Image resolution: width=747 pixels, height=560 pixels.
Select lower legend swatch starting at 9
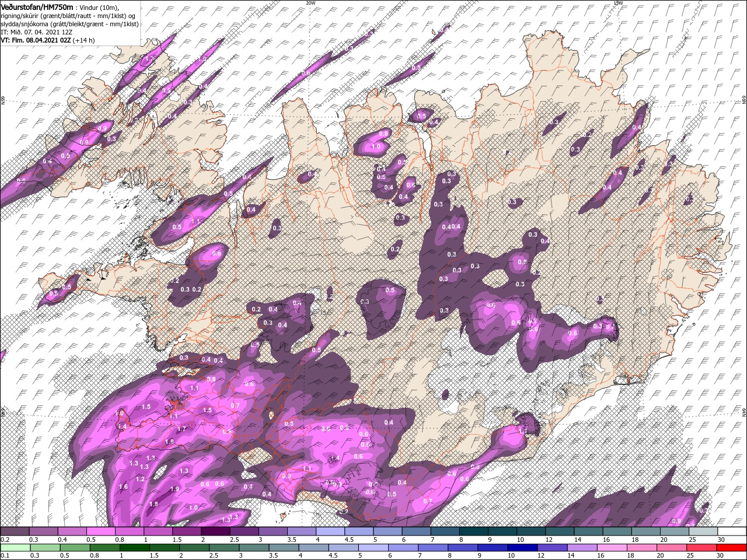tap(491, 547)
